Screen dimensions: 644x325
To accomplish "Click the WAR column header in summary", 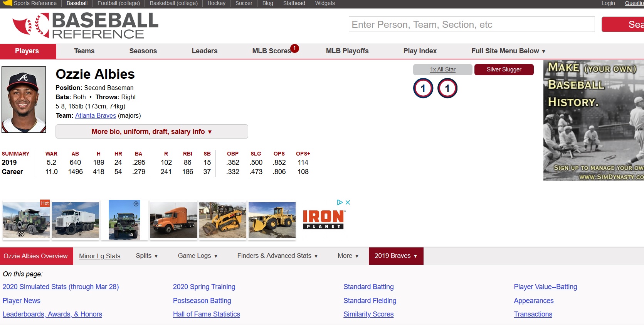I will coord(51,154).
